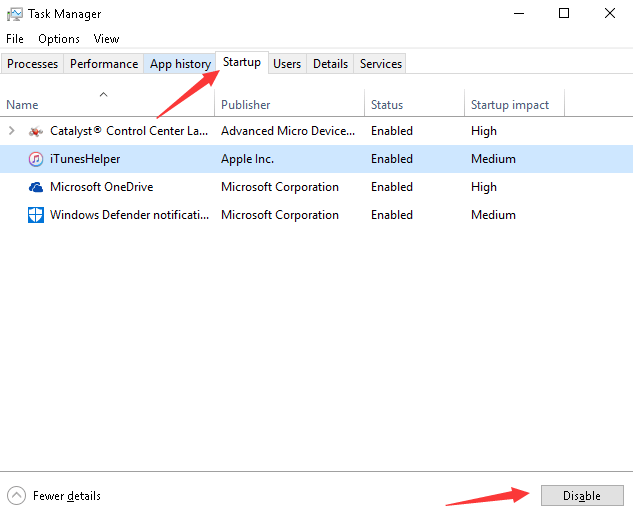Expand the Catalyst Control Center entry
Viewport: 633px width, 519px height.
12,131
